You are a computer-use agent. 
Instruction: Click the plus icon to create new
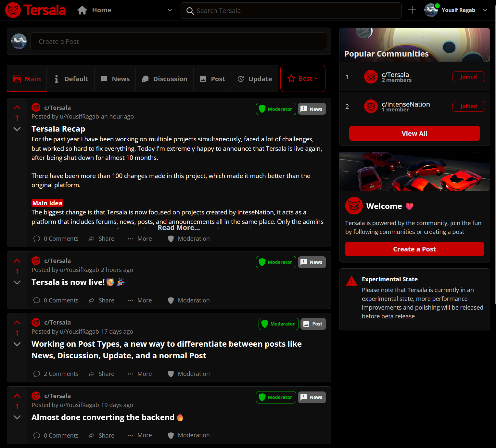pyautogui.click(x=412, y=10)
